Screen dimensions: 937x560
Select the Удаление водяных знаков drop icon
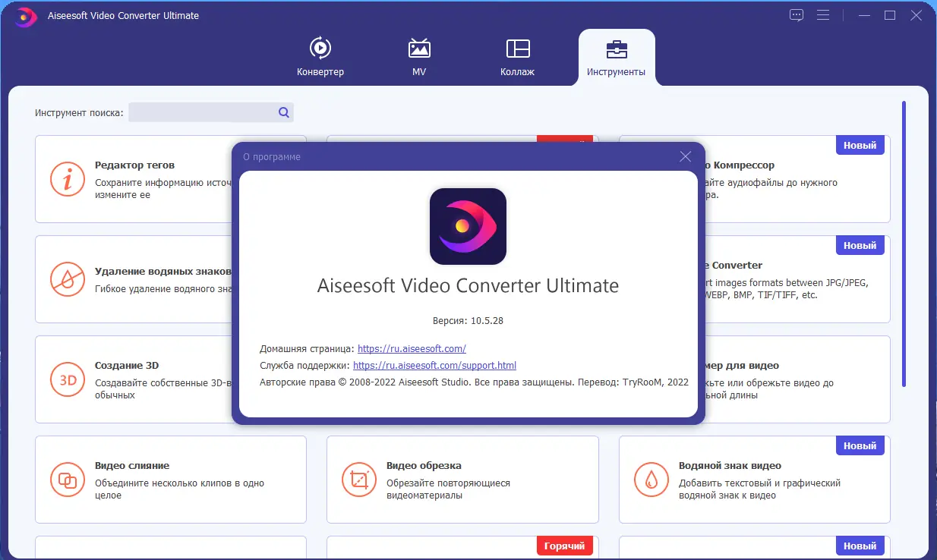pyautogui.click(x=67, y=279)
